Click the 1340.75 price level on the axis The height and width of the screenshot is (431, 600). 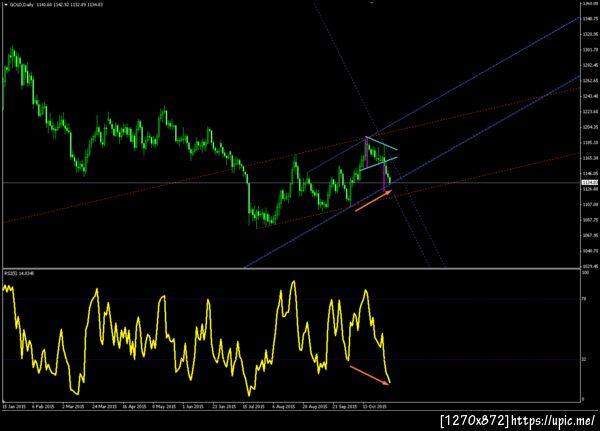point(590,19)
